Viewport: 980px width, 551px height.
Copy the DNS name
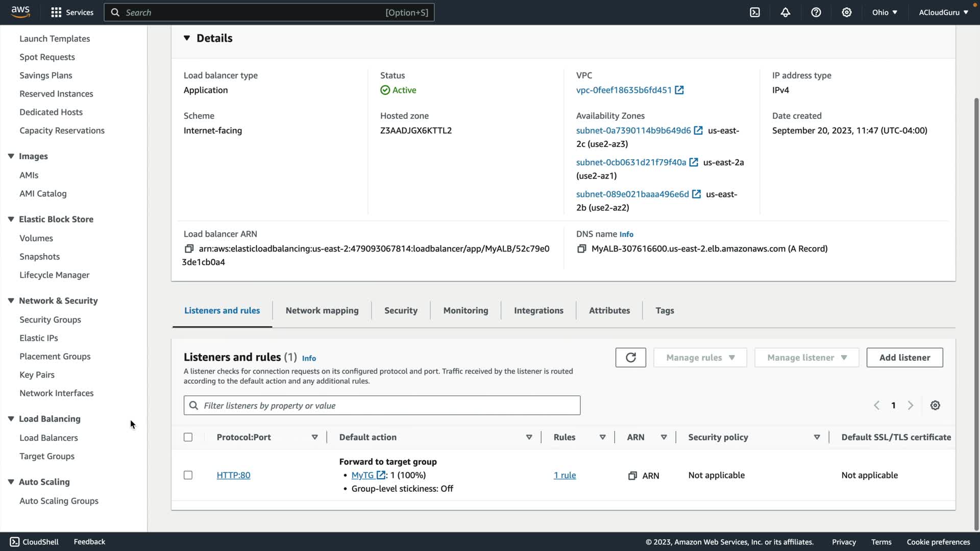[581, 248]
